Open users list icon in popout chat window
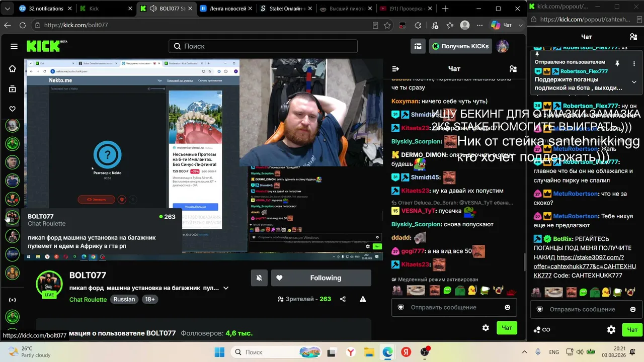The image size is (644, 362). pyautogui.click(x=633, y=37)
